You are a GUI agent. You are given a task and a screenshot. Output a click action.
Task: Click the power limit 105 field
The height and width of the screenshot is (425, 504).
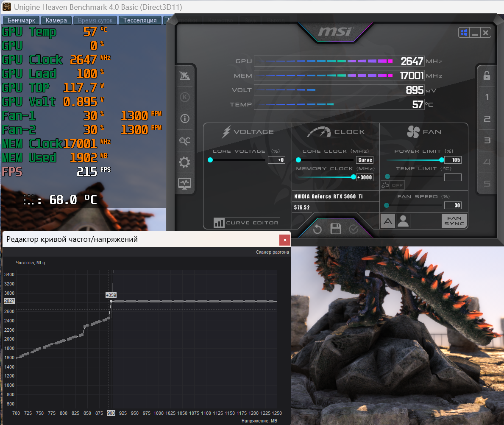pos(453,160)
